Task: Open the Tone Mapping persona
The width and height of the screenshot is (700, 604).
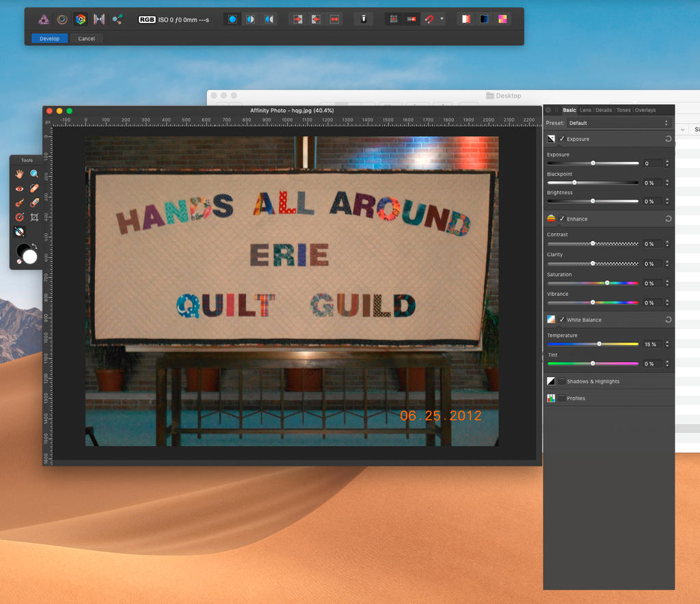Action: click(99, 19)
